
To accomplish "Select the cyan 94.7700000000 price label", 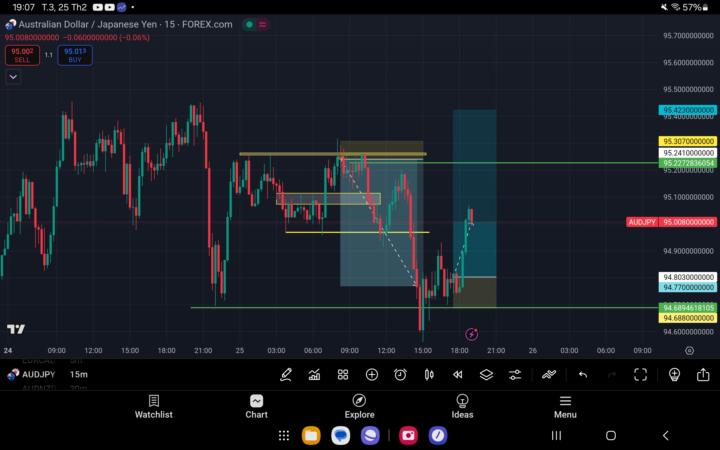I will click(x=687, y=287).
